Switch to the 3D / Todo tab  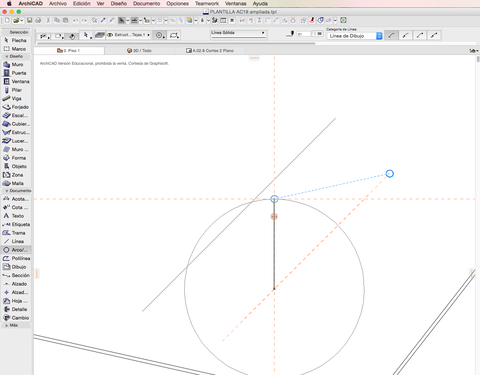(x=139, y=51)
